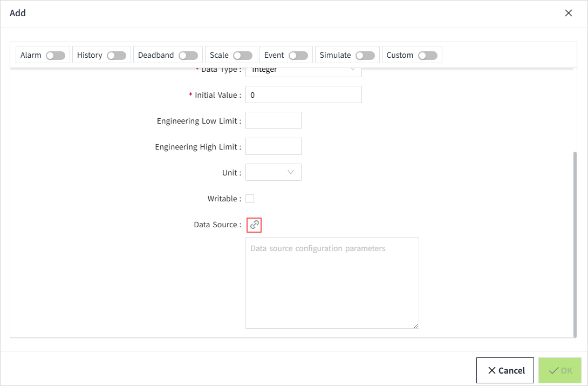The height and width of the screenshot is (386, 588).
Task: Click the Unit label text
Action: click(232, 173)
